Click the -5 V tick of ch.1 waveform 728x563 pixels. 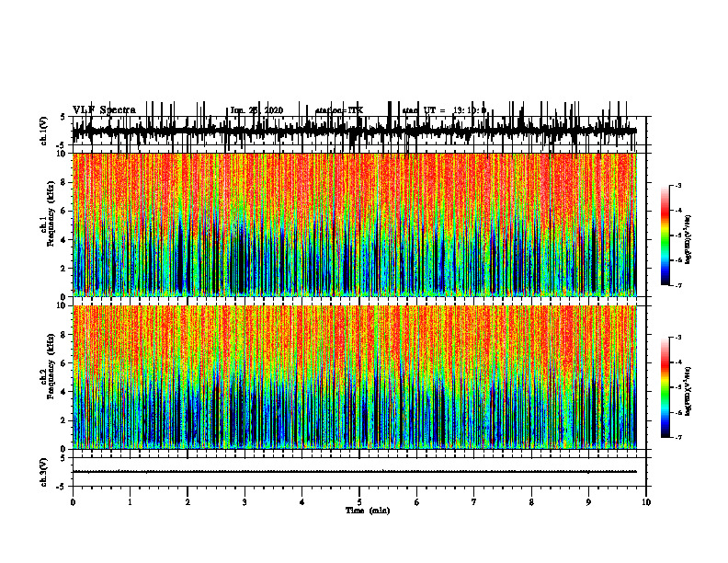coord(61,145)
